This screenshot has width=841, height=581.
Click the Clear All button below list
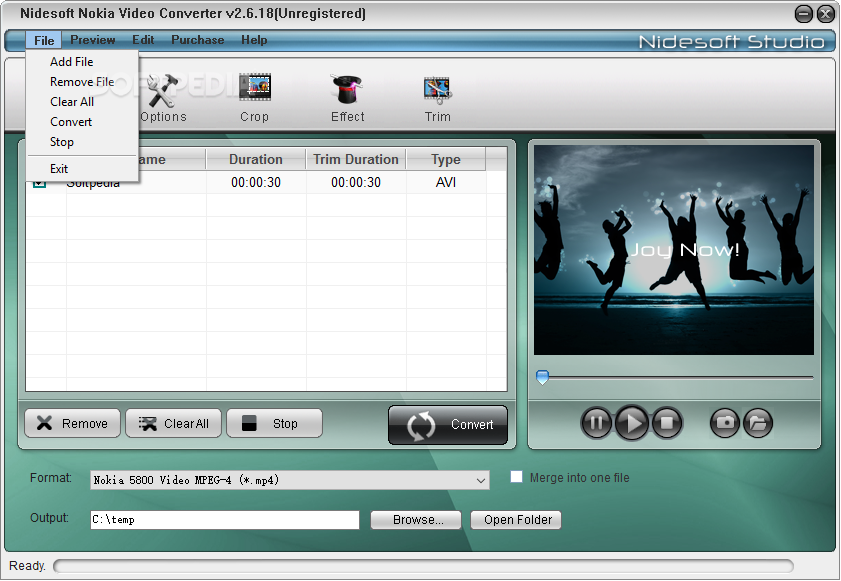tap(173, 423)
